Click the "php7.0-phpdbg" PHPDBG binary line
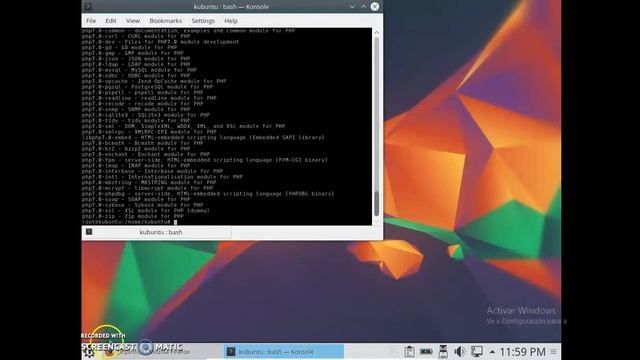This screenshot has height=360, width=640. (x=208, y=194)
